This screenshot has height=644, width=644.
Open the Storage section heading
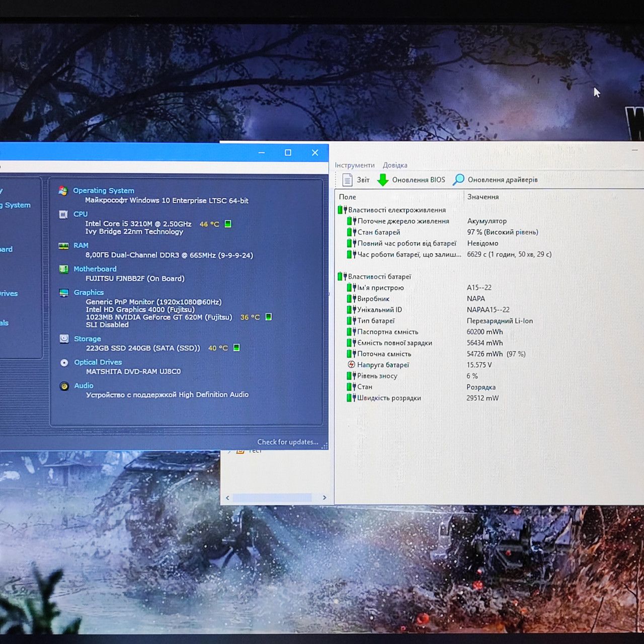tap(88, 339)
